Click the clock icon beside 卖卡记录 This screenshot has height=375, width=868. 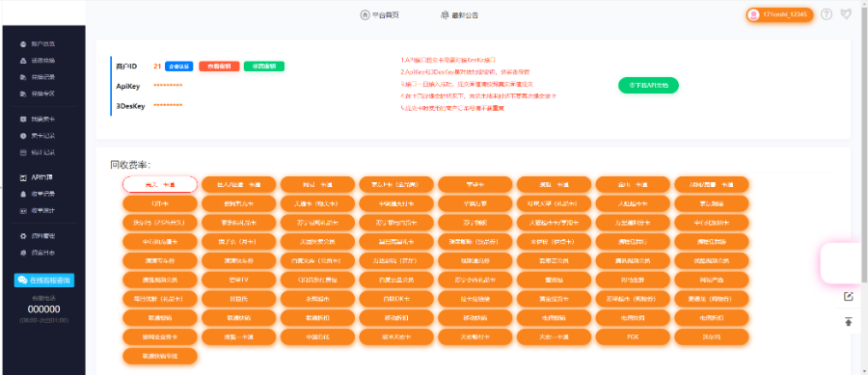pyautogui.click(x=23, y=136)
